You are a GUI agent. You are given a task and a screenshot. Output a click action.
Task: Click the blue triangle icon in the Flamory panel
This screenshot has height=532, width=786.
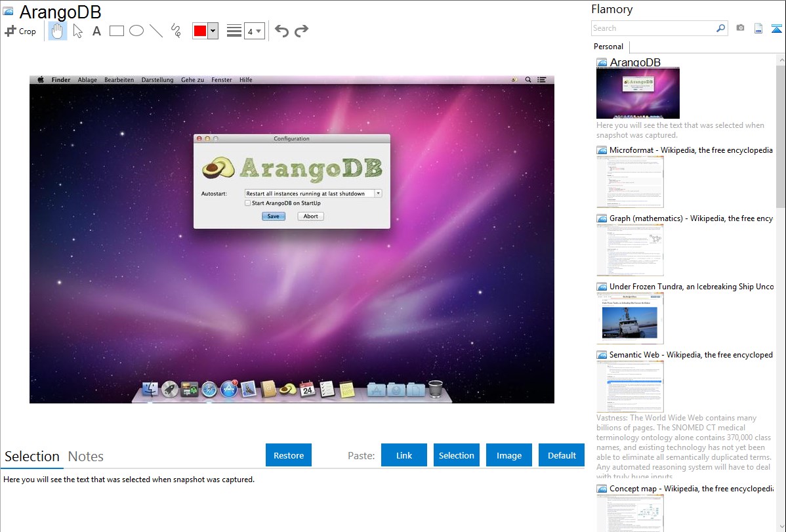776,29
